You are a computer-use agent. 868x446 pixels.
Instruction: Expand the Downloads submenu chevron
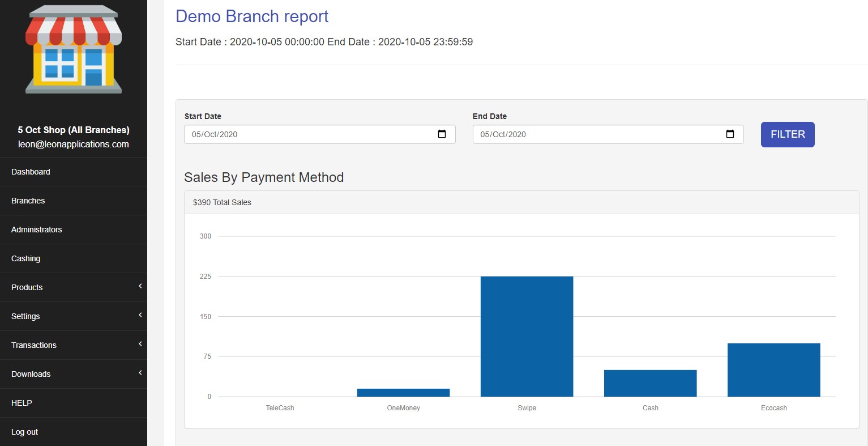(x=140, y=373)
